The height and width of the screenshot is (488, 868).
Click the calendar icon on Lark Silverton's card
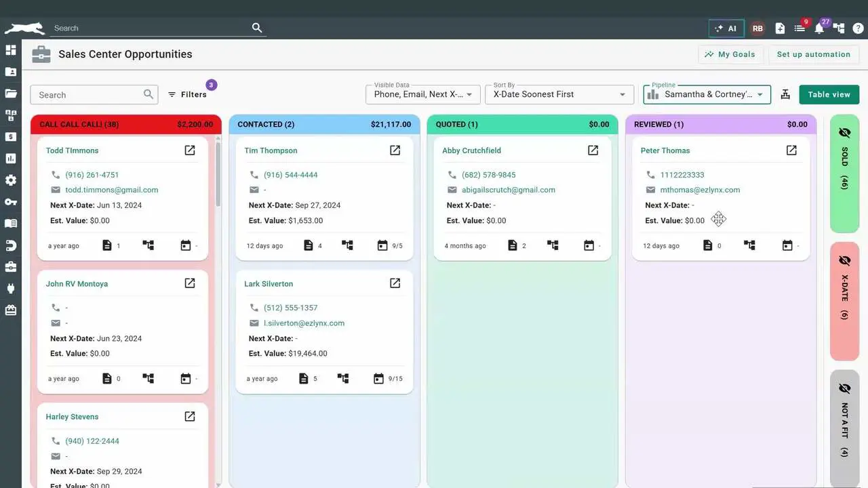click(379, 378)
